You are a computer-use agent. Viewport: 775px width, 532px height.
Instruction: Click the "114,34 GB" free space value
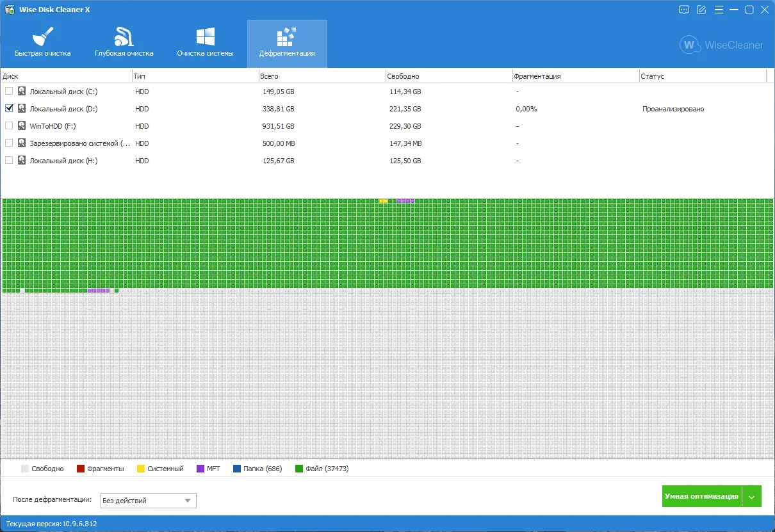[405, 92]
